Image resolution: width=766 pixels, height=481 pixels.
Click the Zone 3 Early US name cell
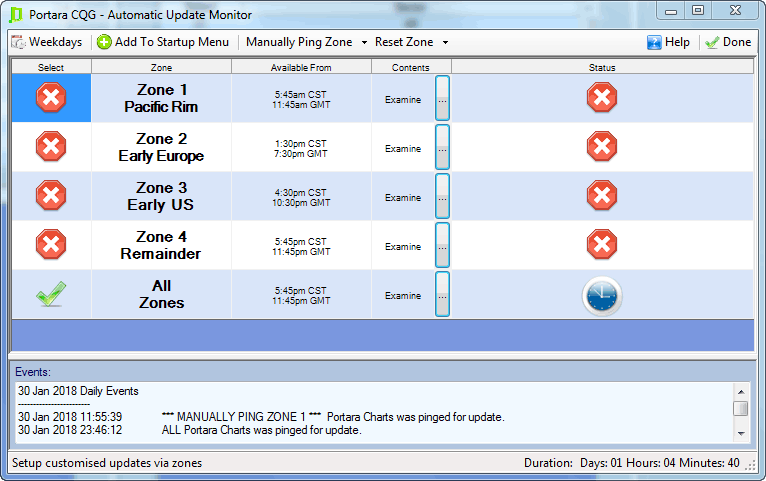[161, 196]
